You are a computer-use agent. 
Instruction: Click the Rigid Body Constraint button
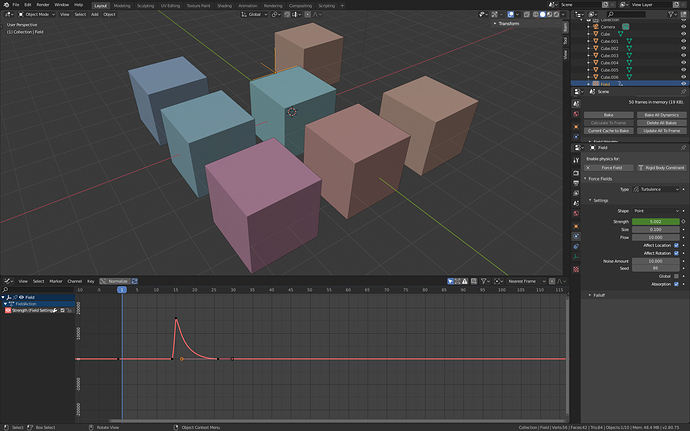tap(661, 168)
